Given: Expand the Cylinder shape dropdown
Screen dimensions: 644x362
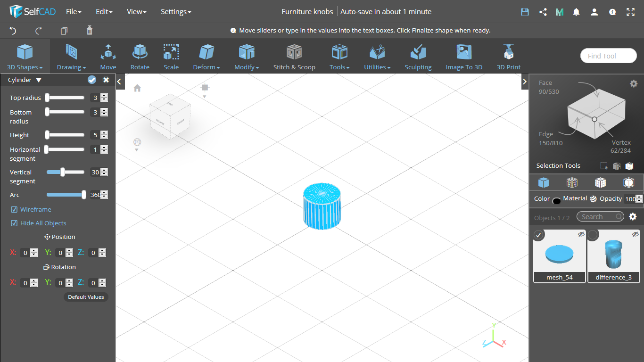Looking at the screenshot, I should coord(39,80).
